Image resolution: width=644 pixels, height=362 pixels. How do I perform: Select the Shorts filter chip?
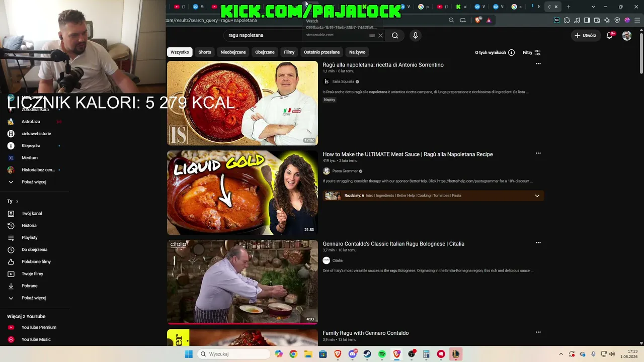click(205, 52)
